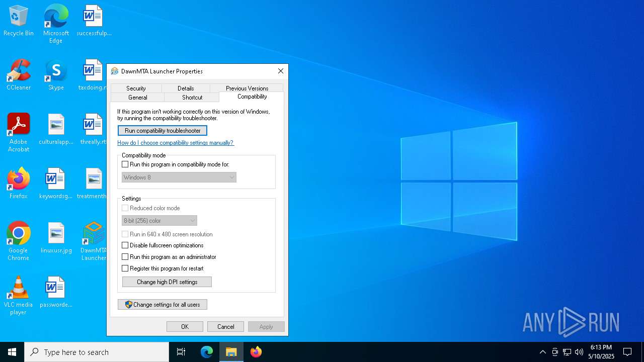
Task: Enable Run this program in compatibility mode
Action: pyautogui.click(x=125, y=164)
